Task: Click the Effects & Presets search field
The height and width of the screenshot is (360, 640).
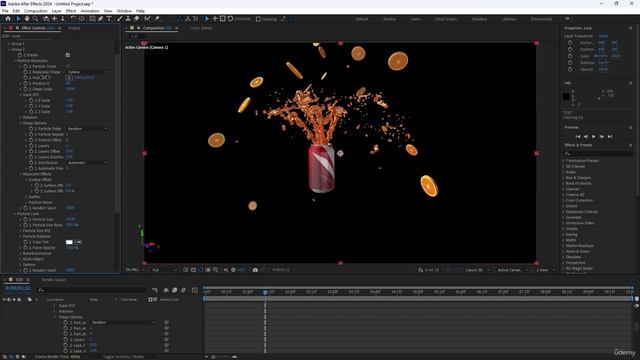Action: [598, 153]
